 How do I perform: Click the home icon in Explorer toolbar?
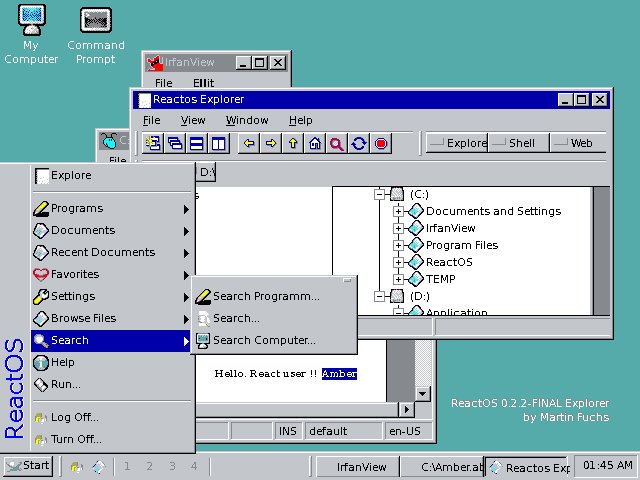(315, 143)
